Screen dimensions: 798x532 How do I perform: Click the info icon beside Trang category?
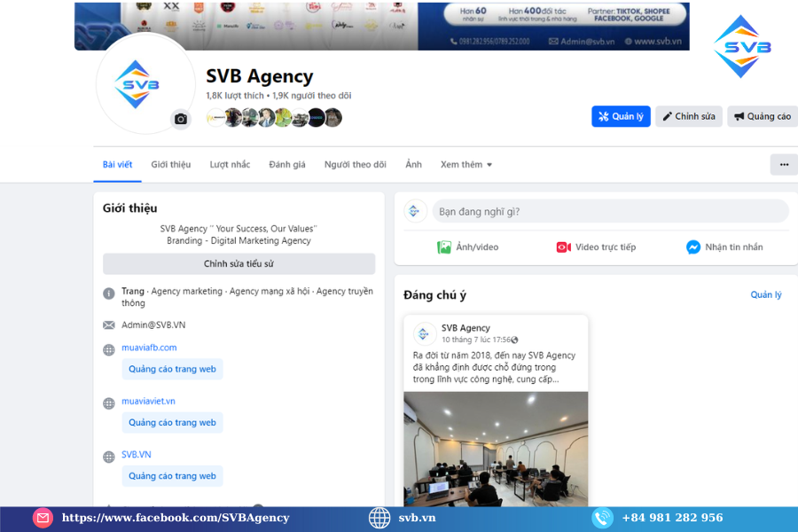point(109,293)
